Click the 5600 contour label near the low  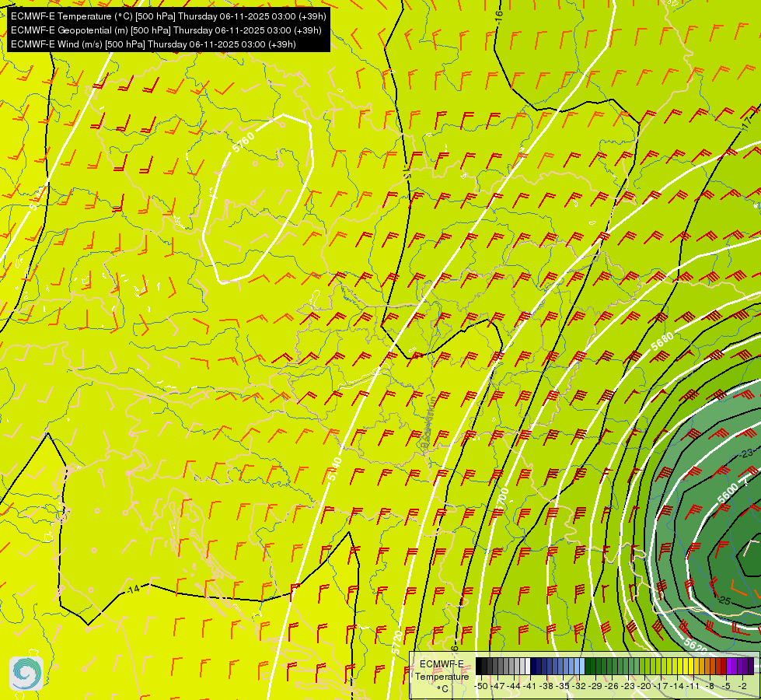point(728,494)
